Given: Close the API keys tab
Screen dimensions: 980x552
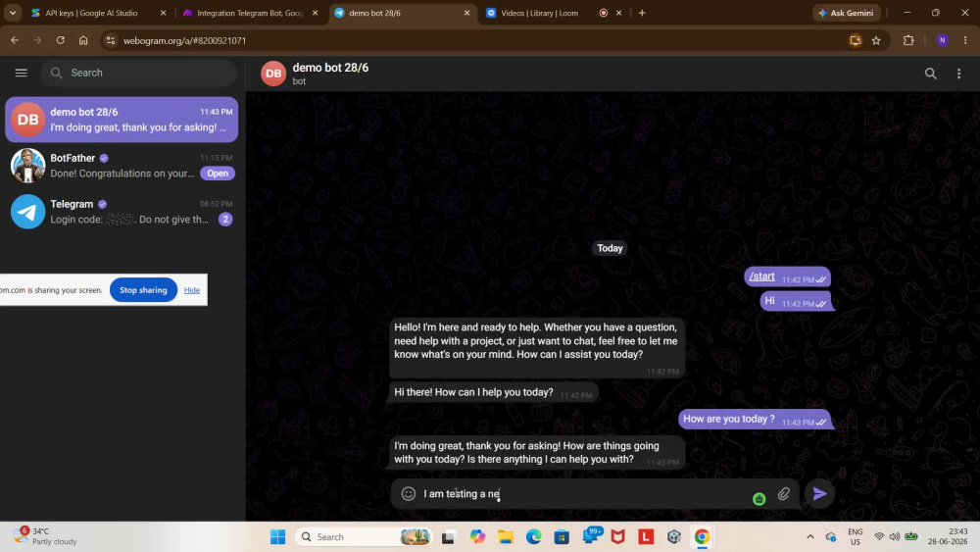Looking at the screenshot, I should (163, 13).
